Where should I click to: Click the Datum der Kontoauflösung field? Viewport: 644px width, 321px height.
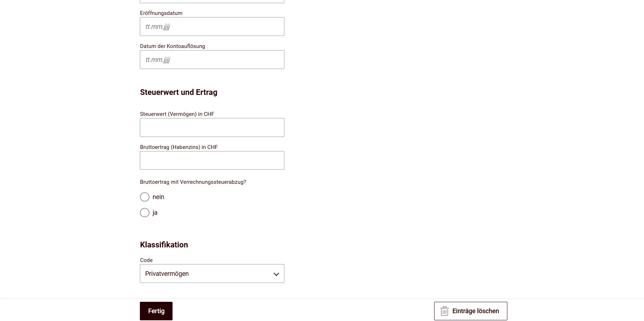(212, 59)
